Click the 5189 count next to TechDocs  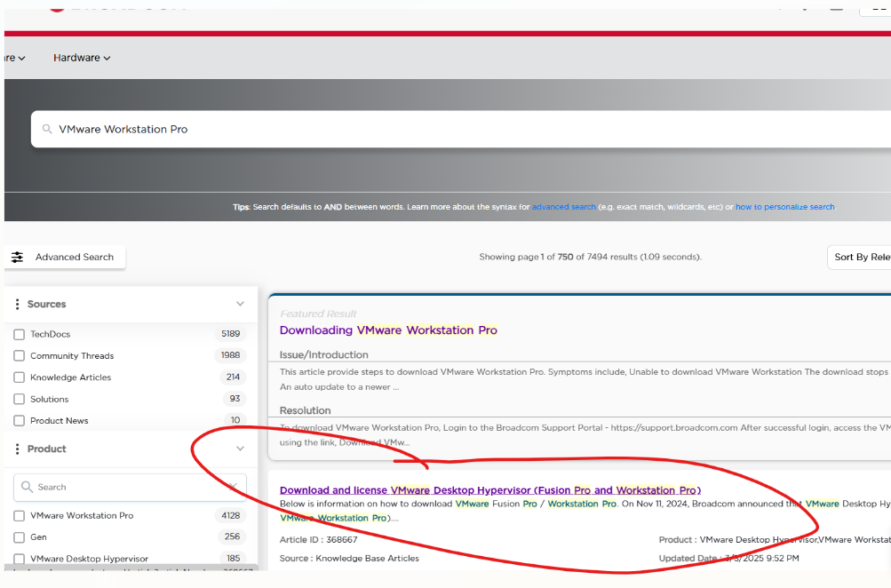(231, 333)
